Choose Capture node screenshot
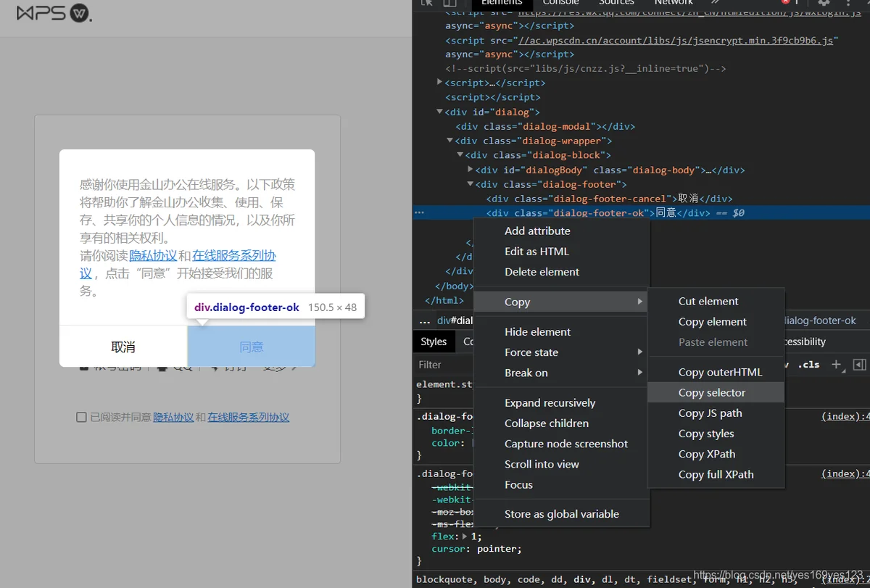Screen dimensions: 870x588 click(x=561, y=444)
